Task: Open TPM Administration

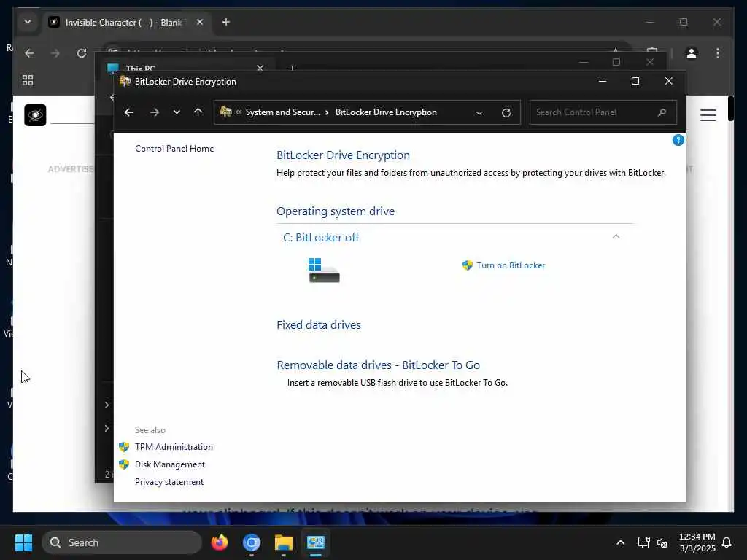Action: tap(174, 447)
